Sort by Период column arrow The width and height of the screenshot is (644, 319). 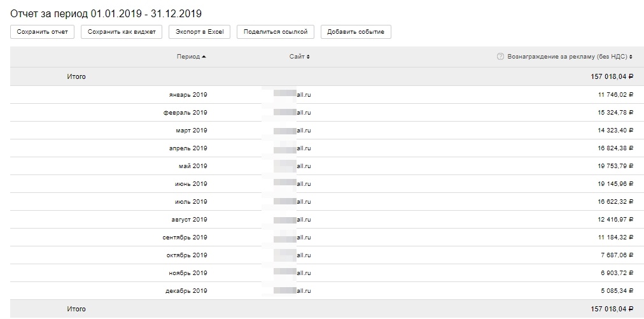click(x=204, y=57)
